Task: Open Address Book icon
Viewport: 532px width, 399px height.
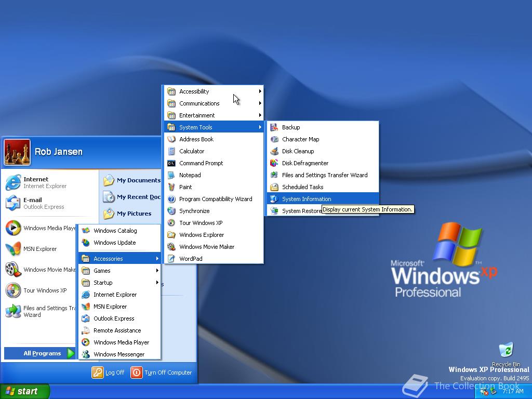Action: 171,139
